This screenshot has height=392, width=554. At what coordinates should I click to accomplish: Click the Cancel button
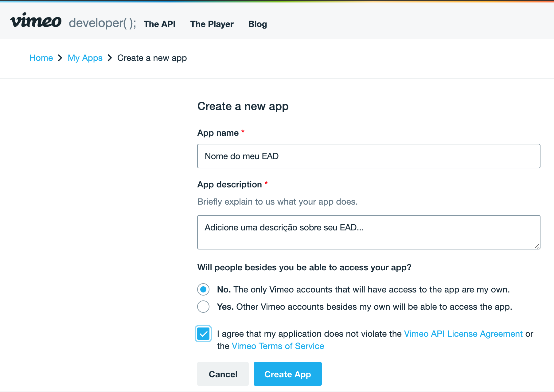(x=223, y=374)
